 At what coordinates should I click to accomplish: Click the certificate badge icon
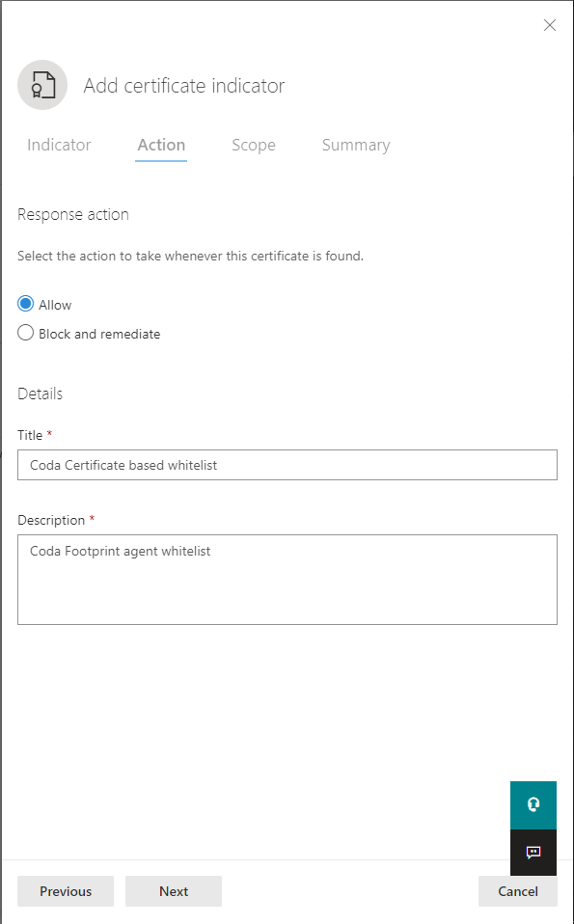click(42, 85)
